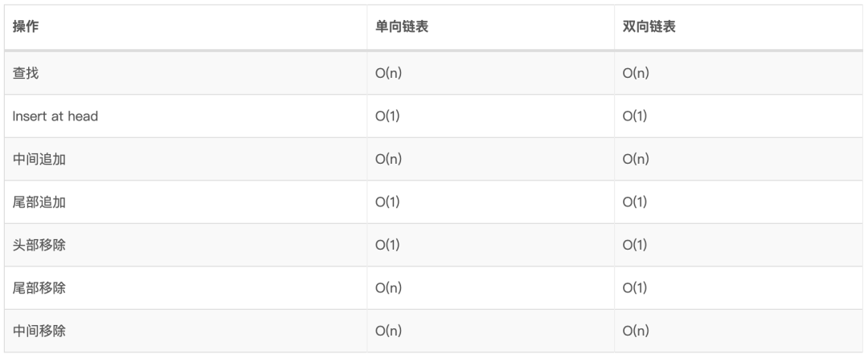Select the 中间移除 row label

(x=39, y=331)
